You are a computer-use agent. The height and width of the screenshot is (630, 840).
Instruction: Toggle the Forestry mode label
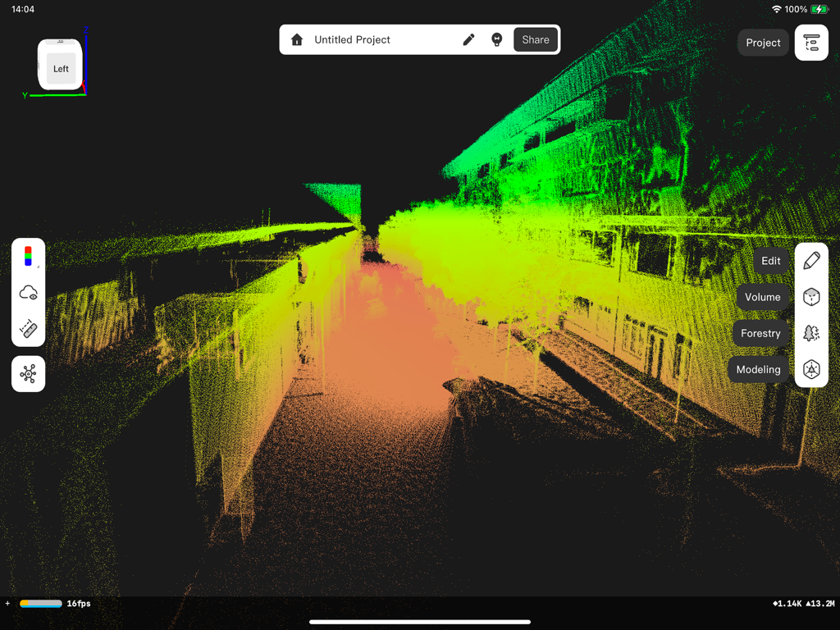pos(760,333)
